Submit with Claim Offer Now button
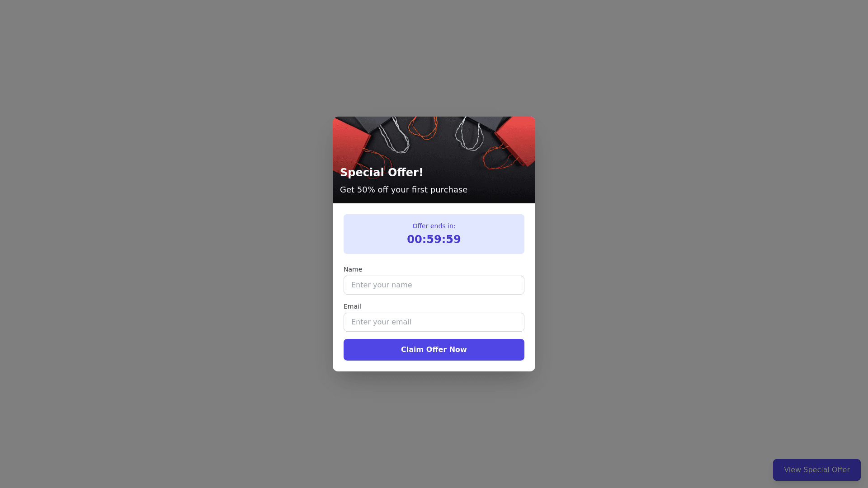 coord(434,350)
